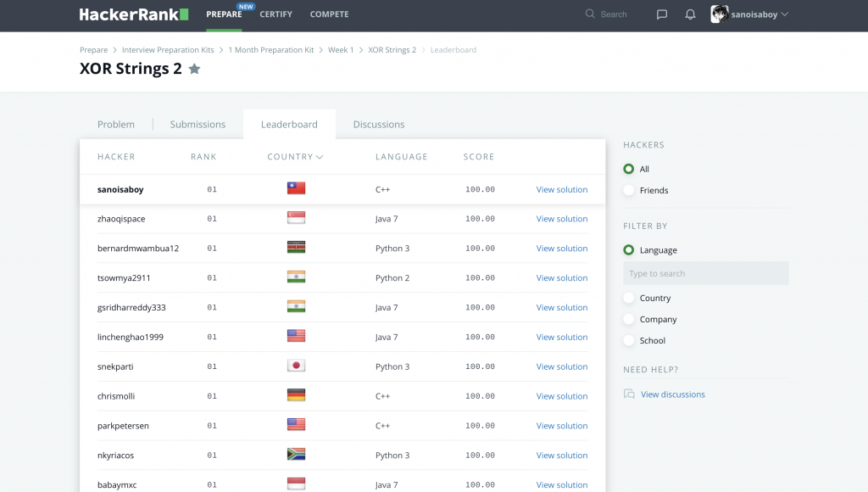
Task: Select the Leaderboard tab
Action: [289, 124]
